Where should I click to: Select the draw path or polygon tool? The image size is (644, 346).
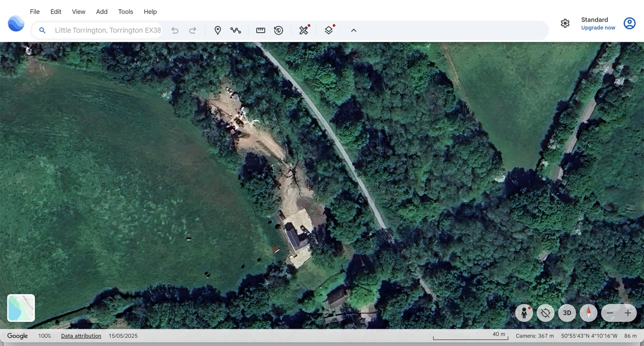click(236, 31)
